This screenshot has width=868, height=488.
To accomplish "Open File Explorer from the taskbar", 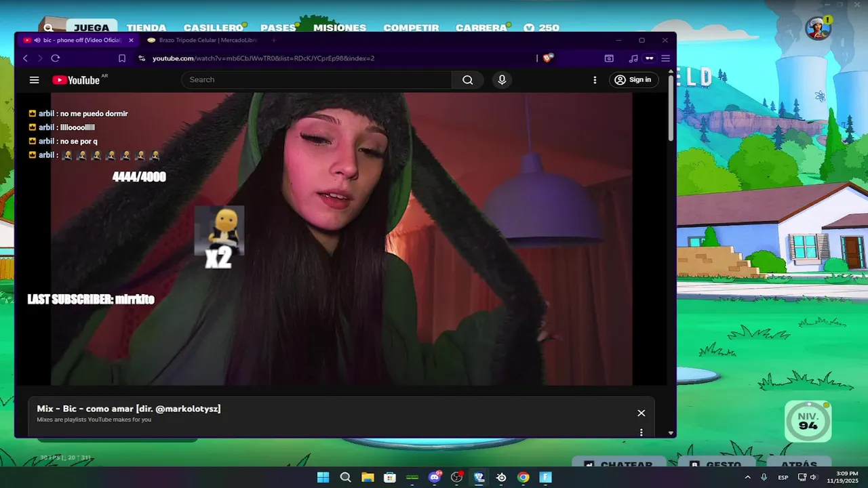I will click(x=368, y=477).
